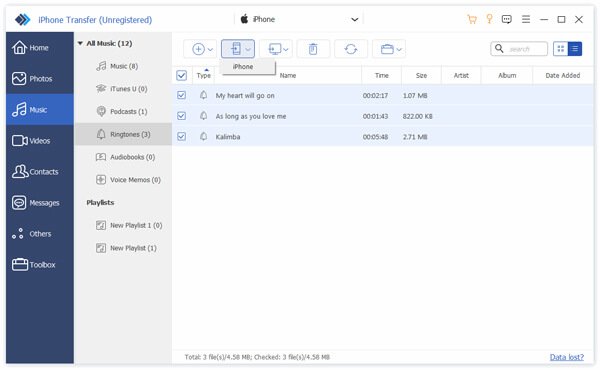Sort by the Size column
Screen dimensions: 600x370
421,75
